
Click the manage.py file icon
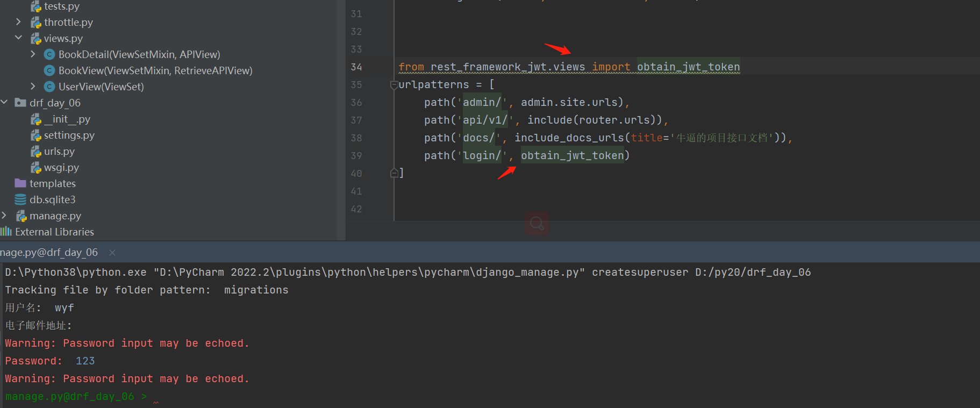click(x=22, y=216)
